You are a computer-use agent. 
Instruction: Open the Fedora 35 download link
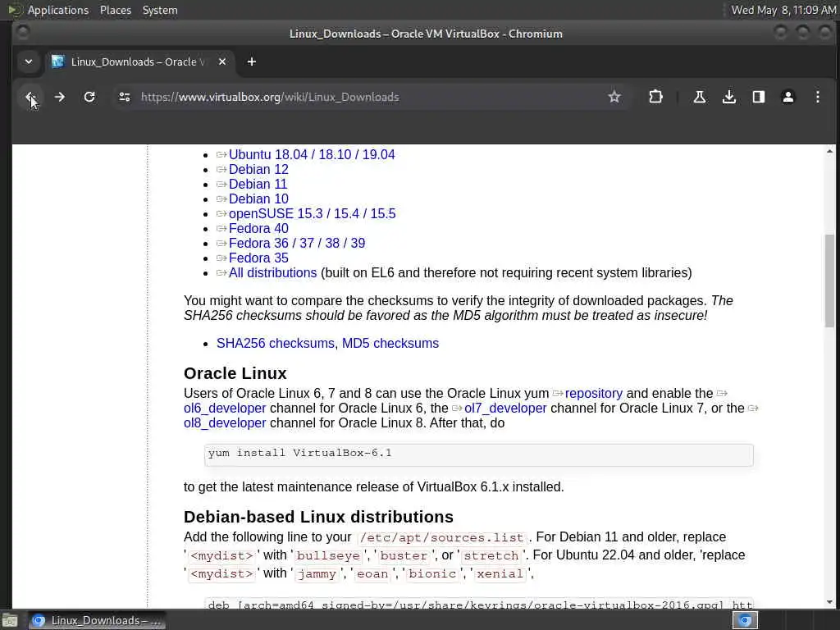tap(258, 258)
